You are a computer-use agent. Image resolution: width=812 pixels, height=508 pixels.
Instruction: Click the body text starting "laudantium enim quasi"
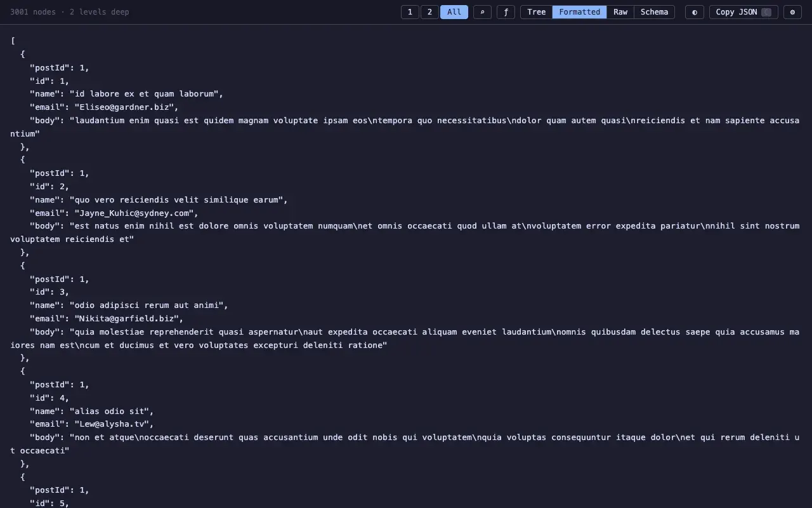tap(405, 127)
